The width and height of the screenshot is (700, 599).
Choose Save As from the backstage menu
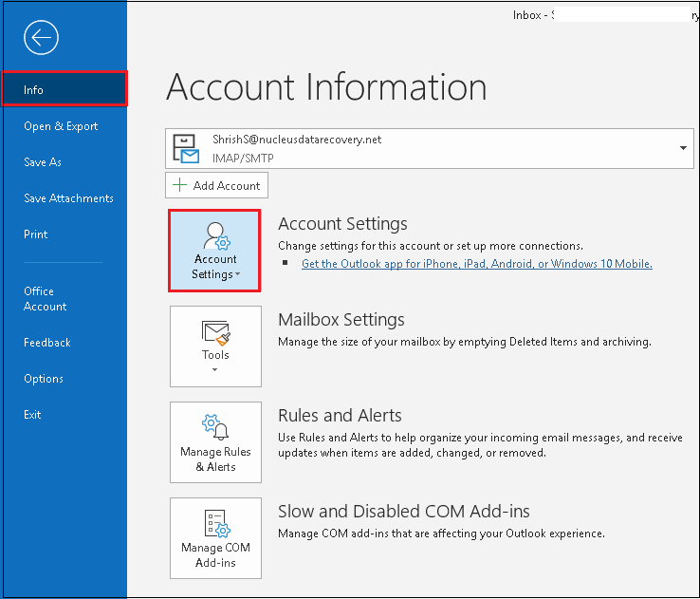click(43, 162)
